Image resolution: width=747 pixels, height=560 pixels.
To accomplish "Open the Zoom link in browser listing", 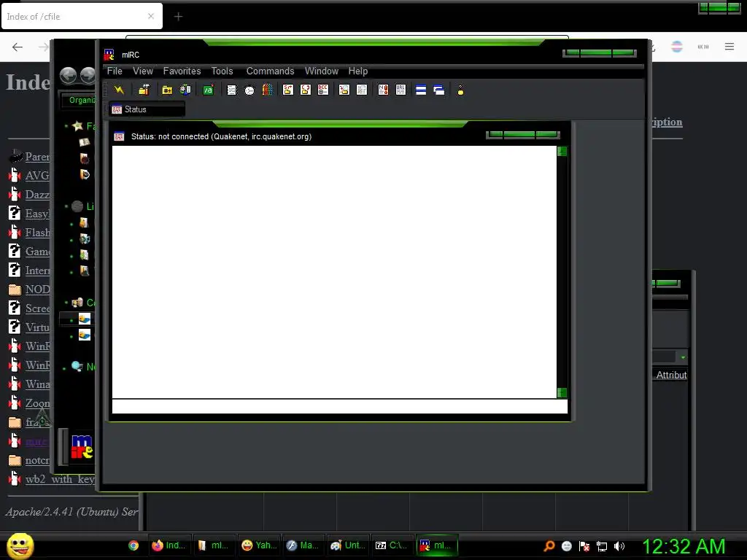I will tap(37, 403).
